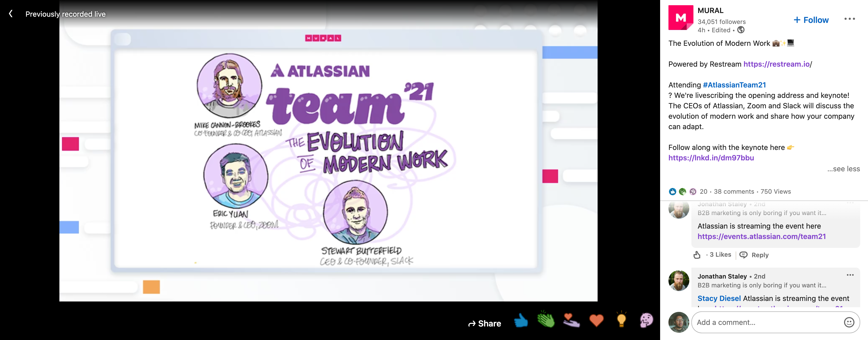This screenshot has height=340, width=868.
Task: React with the thinking face Curious
Action: [647, 320]
